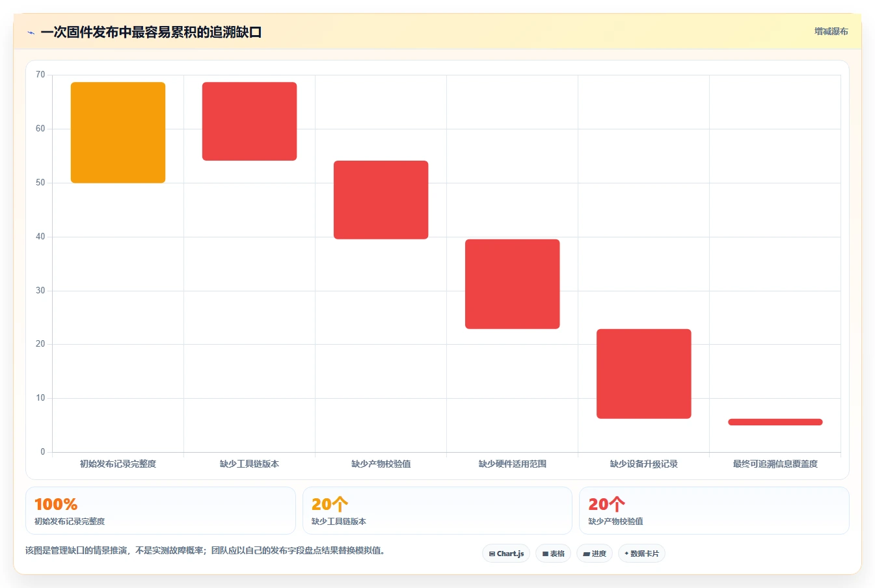The width and height of the screenshot is (875, 588).
Task: Click the red 20个 缺少产物校验值 card
Action: pyautogui.click(x=714, y=511)
